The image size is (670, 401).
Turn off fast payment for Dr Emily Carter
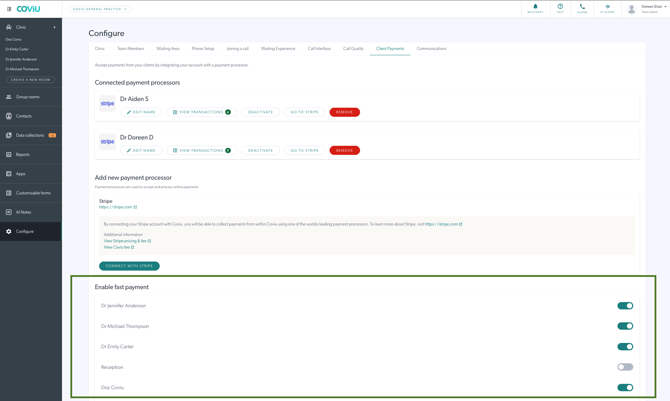pos(625,347)
